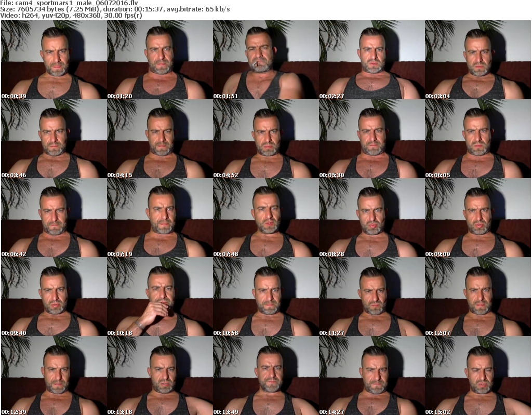Click the 00:12:39 frame
The image size is (532, 415).
[x=53, y=376]
